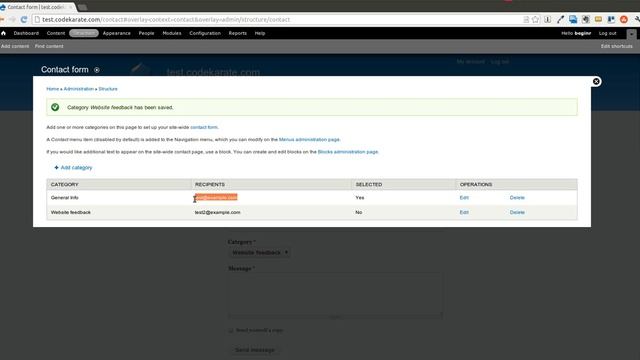Open the wrench browser settings menu
The width and height of the screenshot is (640, 360).
click(637, 19)
